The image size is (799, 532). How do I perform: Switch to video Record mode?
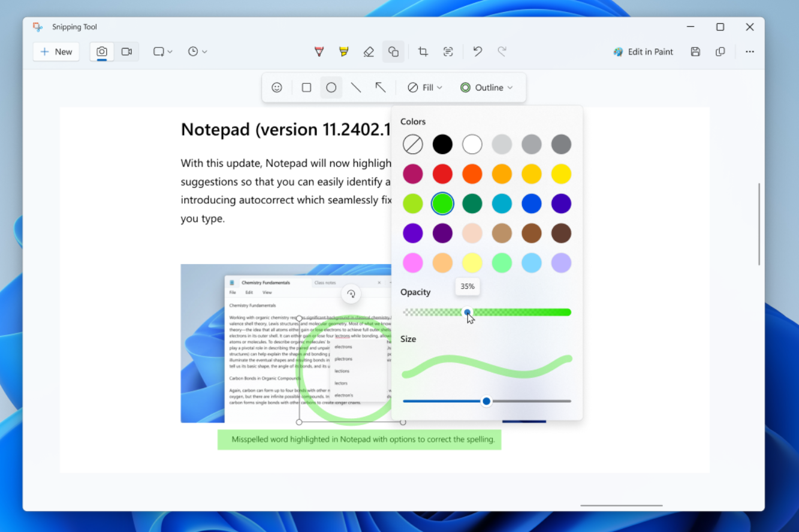coord(126,52)
